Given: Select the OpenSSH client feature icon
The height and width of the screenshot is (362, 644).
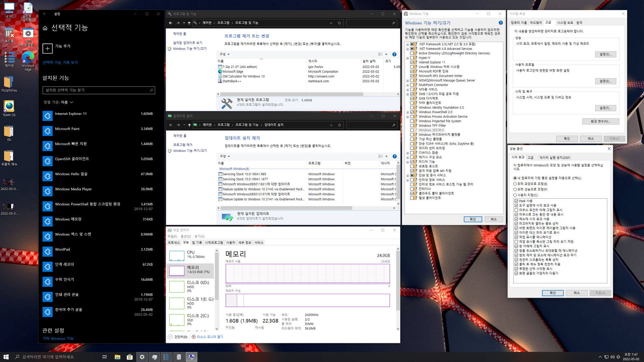Looking at the screenshot, I should pos(47,161).
